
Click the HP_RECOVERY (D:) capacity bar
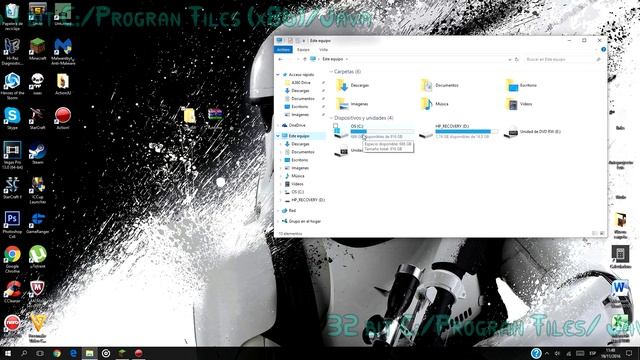click(467, 131)
